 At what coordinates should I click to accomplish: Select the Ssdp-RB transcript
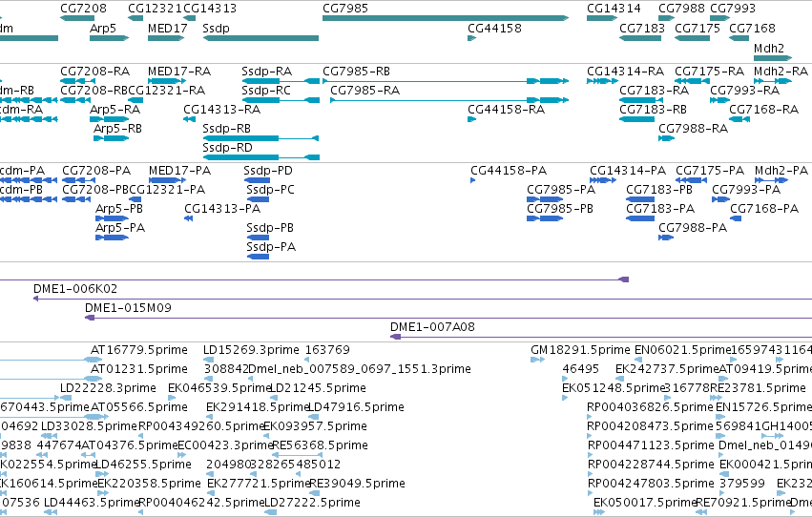coord(260,138)
